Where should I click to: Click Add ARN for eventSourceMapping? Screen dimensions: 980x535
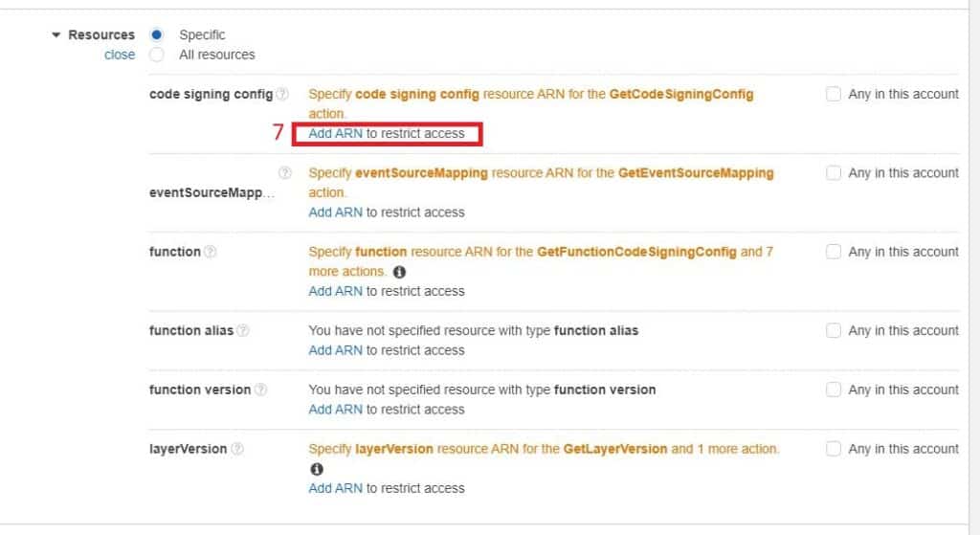pos(335,212)
